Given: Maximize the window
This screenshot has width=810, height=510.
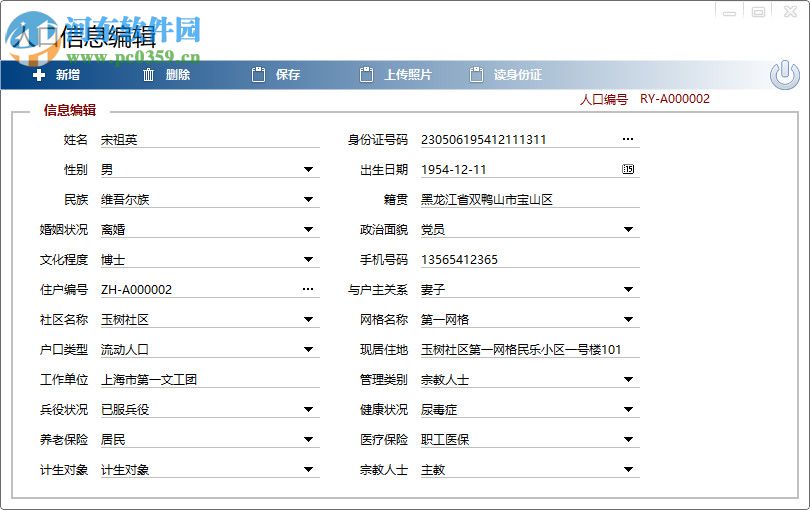Looking at the screenshot, I should (x=758, y=11).
